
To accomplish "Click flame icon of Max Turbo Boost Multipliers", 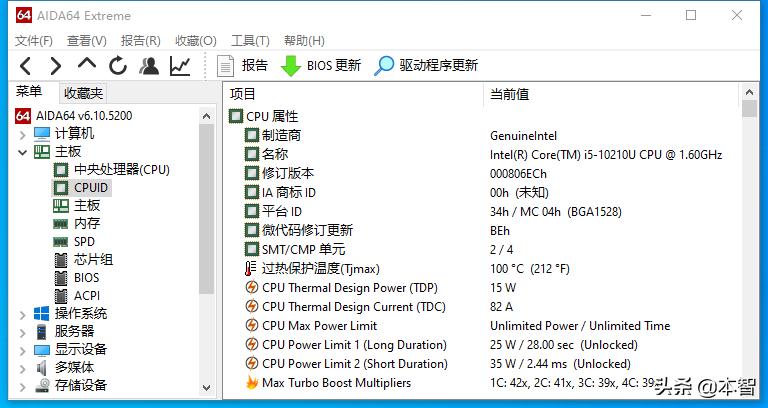I will pyautogui.click(x=251, y=382).
